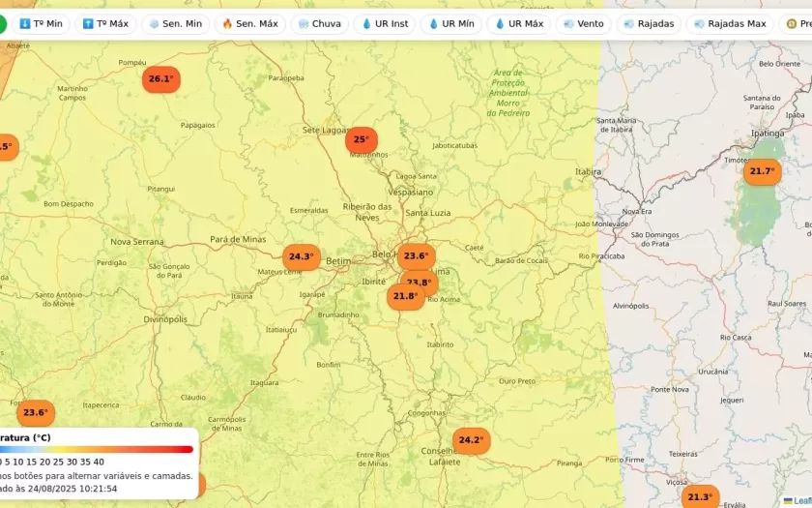Click the 26.1° station marker near Pompéu

[x=160, y=79]
